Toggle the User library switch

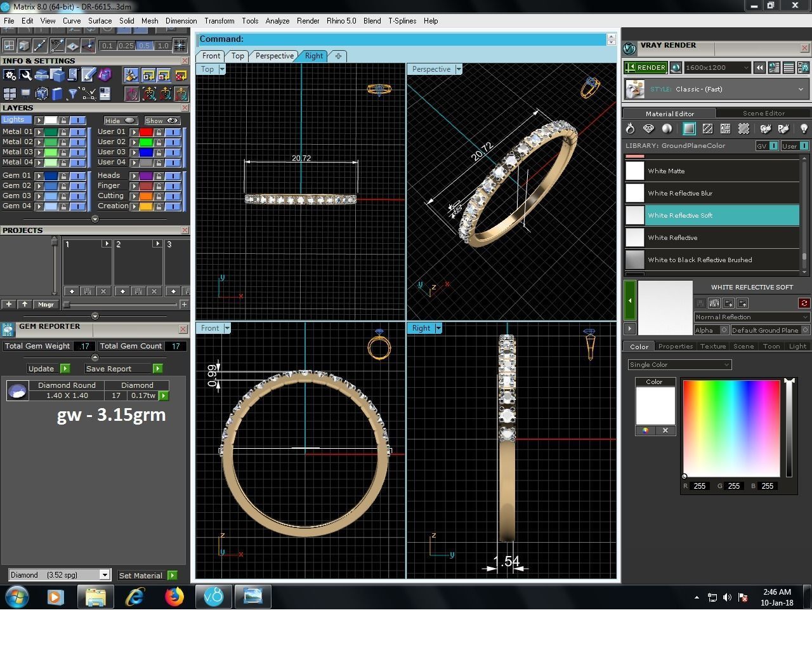[x=804, y=146]
